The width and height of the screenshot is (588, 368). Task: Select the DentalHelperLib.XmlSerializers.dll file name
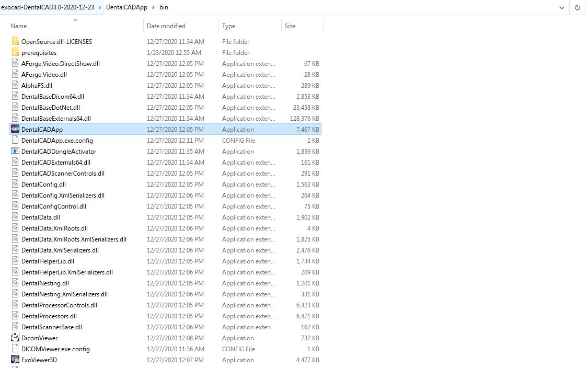(67, 272)
